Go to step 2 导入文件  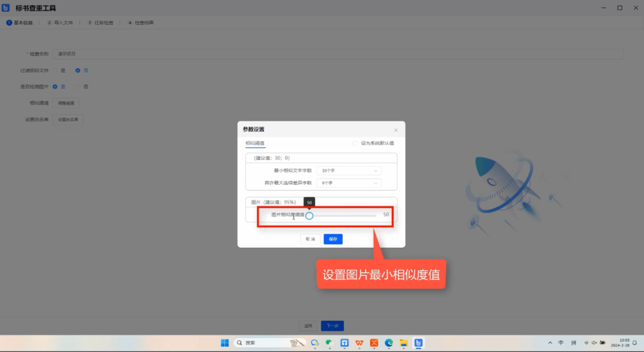[60, 23]
